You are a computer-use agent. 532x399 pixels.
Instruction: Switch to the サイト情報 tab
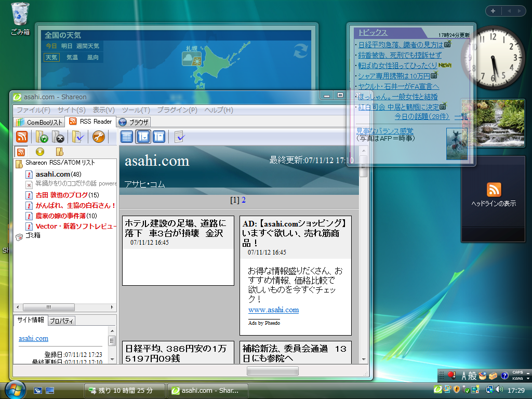pyautogui.click(x=31, y=320)
